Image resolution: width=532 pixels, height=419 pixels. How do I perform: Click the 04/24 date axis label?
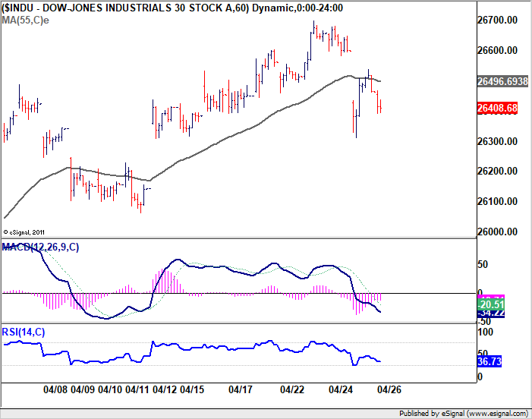[x=341, y=389]
